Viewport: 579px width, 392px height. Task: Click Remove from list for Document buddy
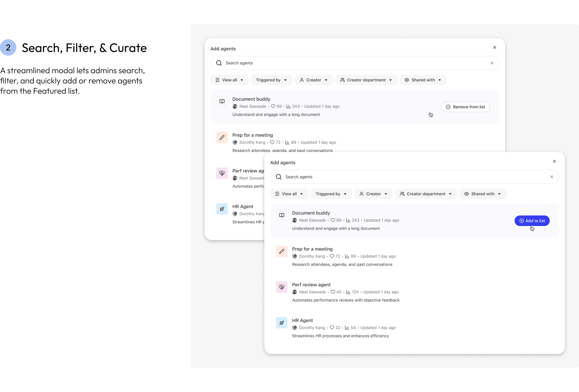[x=465, y=107]
